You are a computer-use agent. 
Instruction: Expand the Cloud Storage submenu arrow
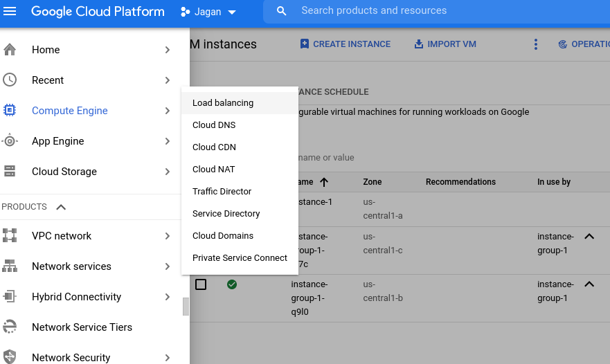[168, 172]
